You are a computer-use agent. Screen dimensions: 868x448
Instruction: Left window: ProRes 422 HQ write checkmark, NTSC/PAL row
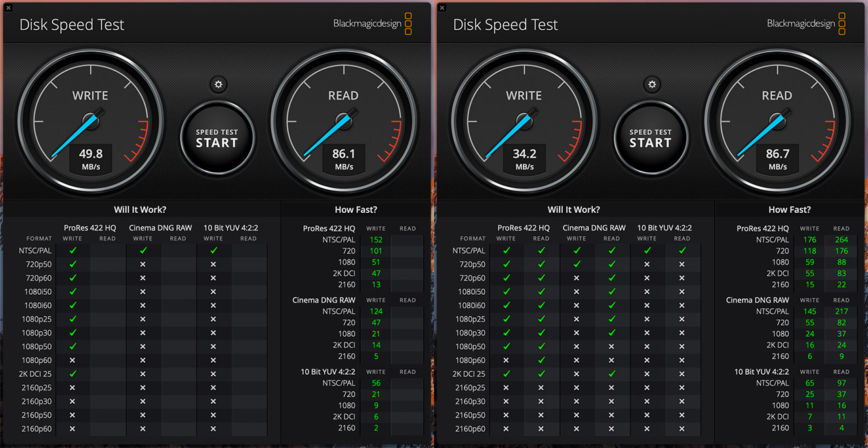[x=73, y=250]
